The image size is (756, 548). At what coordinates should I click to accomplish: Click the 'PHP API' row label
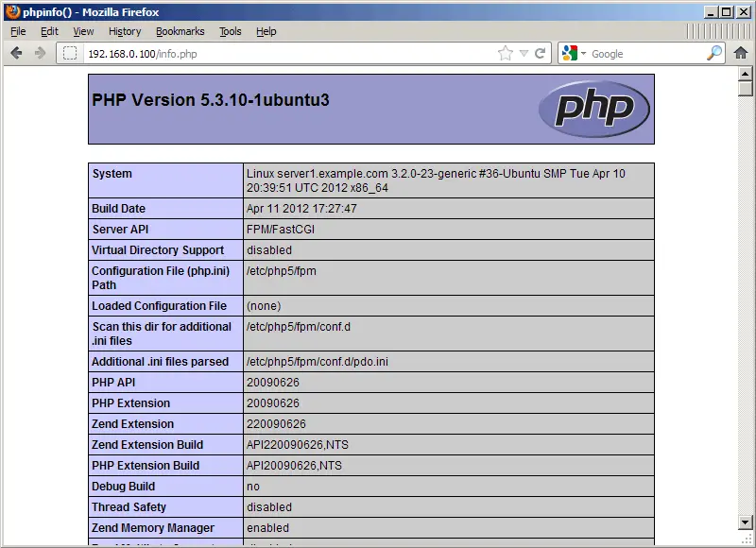113,383
